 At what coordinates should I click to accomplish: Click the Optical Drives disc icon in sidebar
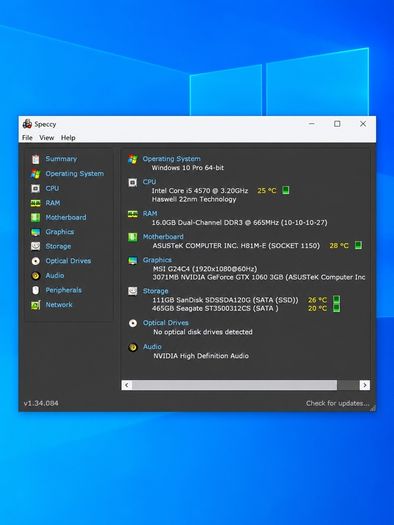pos(35,261)
